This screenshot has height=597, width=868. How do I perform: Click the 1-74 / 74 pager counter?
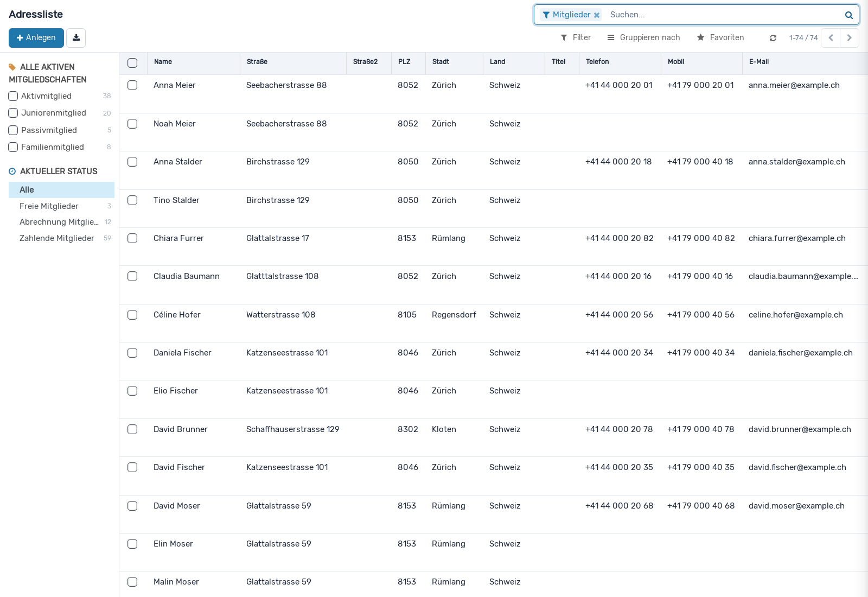click(x=803, y=38)
